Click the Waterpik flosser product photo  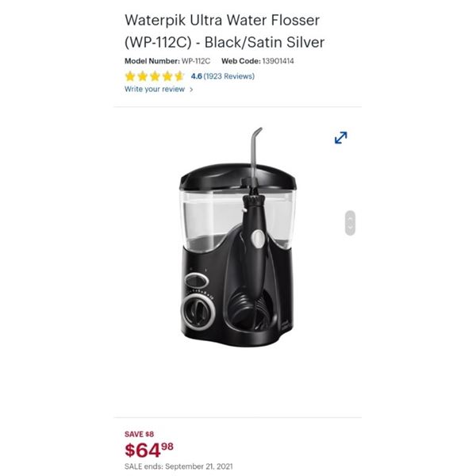coord(238,237)
